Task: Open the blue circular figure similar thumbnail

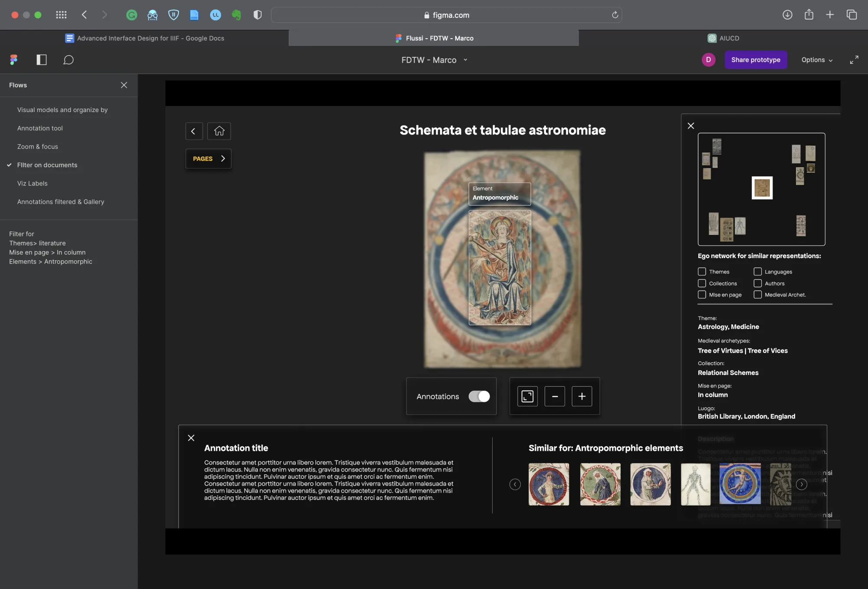Action: click(x=740, y=483)
